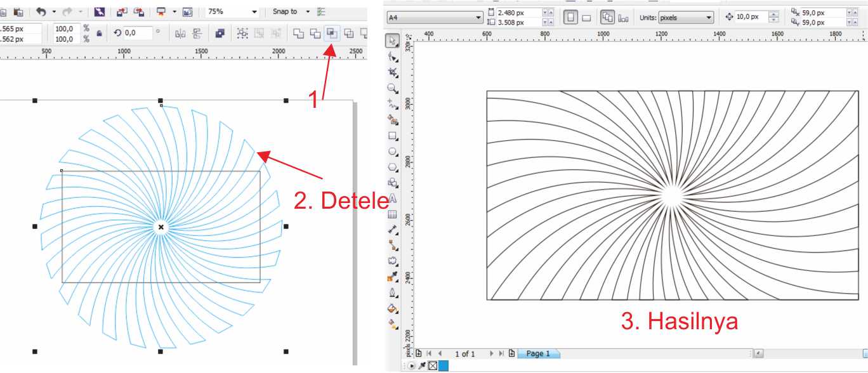Select the Rectangle tool in toolbox
The height and width of the screenshot is (373, 868).
point(393,135)
